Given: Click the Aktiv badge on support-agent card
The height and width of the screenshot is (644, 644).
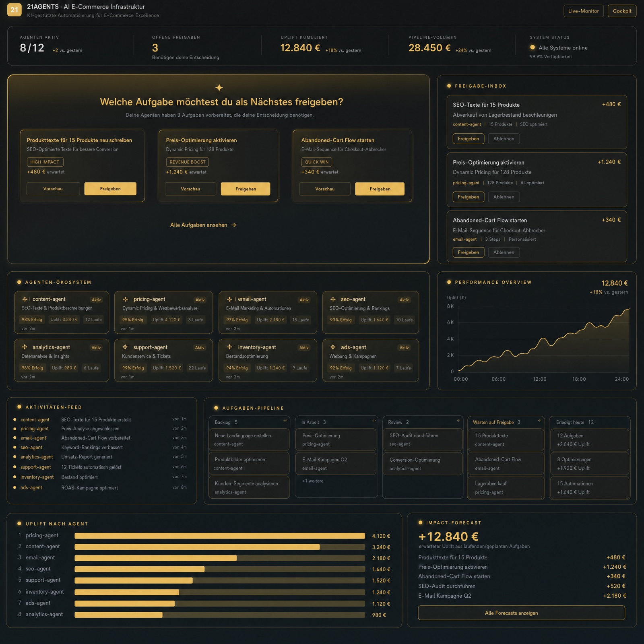Looking at the screenshot, I should 200,348.
